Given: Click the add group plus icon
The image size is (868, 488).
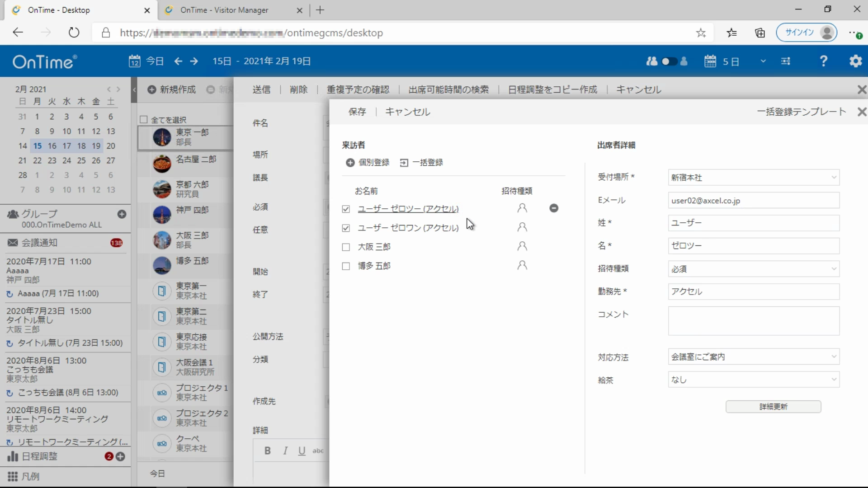Looking at the screenshot, I should (x=122, y=214).
